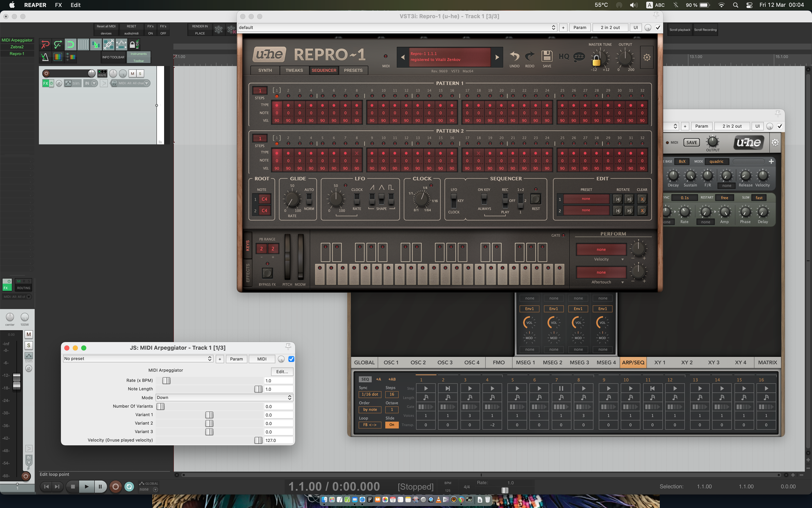This screenshot has width=812, height=508.
Task: Click Param button in Repro-1 window
Action: [579, 28]
